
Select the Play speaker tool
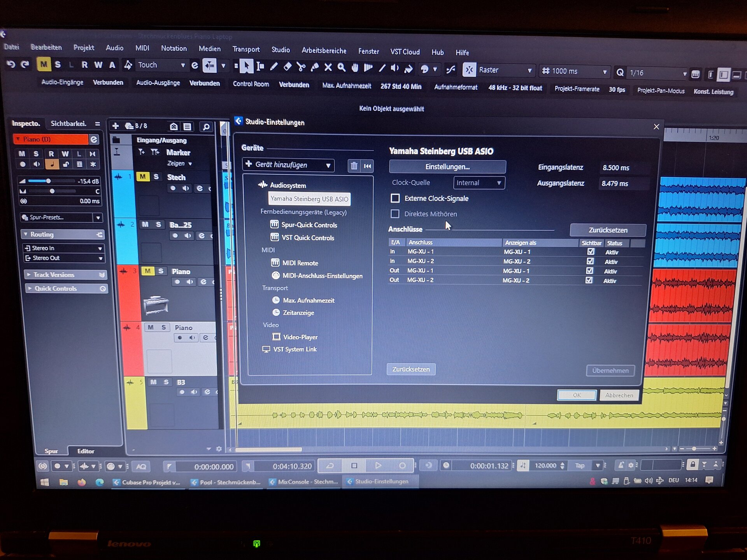(395, 68)
